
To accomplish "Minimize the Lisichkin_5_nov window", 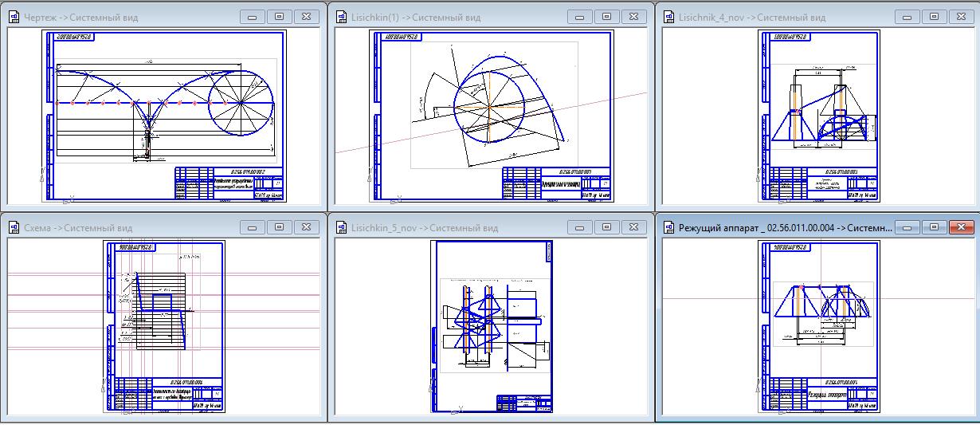I will (580, 227).
